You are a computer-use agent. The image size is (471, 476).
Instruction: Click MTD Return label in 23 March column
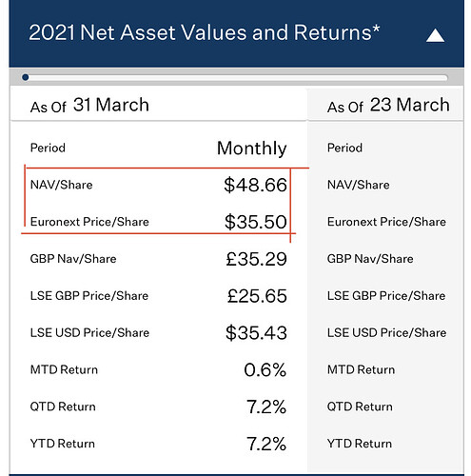coord(361,369)
